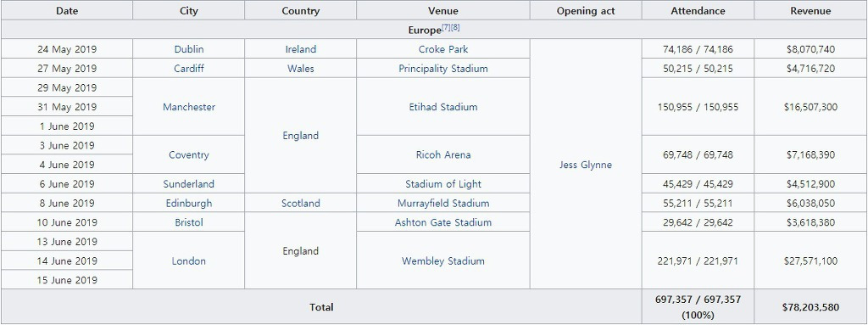Click reference footnote 8 beside Europe

pyautogui.click(x=455, y=27)
